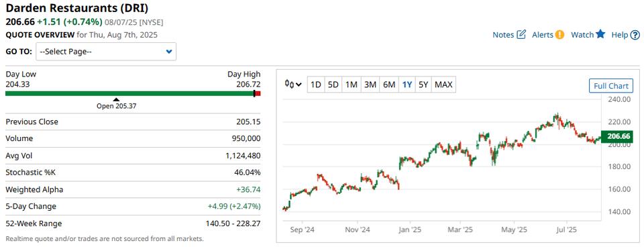Image resolution: width=644 pixels, height=247 pixels.
Task: Click the 08/07/25 [NYSE] timestamp
Action: coord(134,22)
